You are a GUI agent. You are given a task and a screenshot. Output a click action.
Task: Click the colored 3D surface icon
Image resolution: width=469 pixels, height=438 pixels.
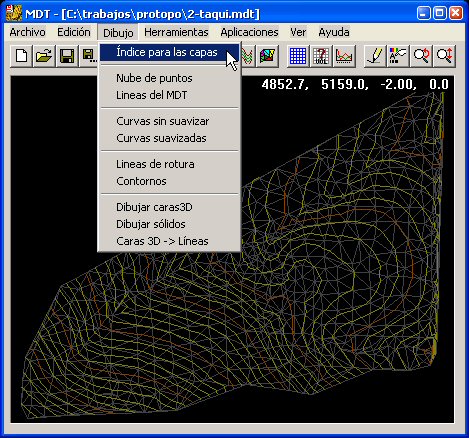click(x=267, y=56)
